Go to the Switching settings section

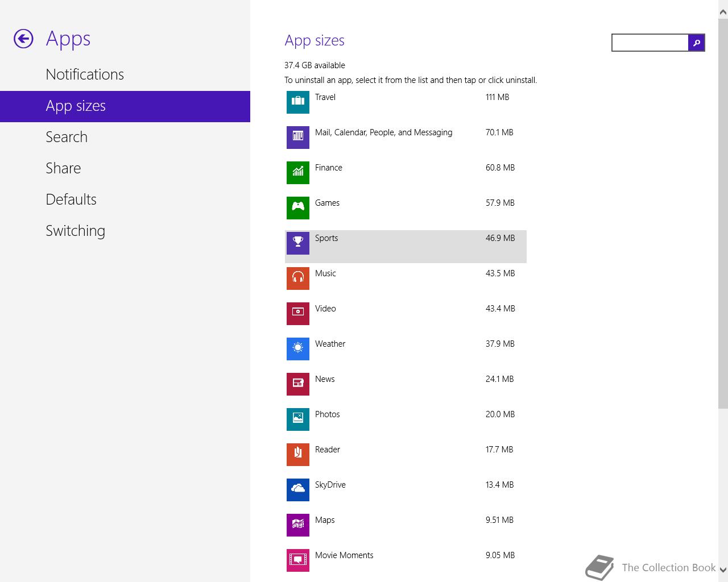75,231
